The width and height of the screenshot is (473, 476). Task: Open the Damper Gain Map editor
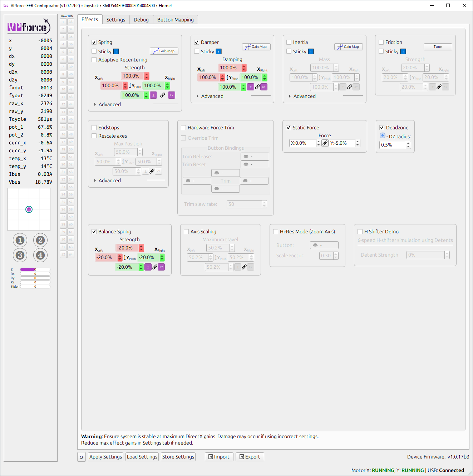(256, 46)
